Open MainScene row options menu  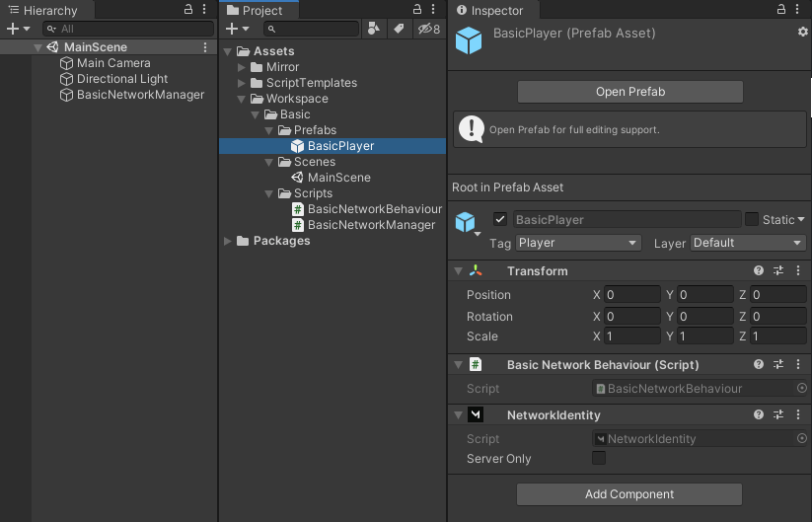point(205,47)
